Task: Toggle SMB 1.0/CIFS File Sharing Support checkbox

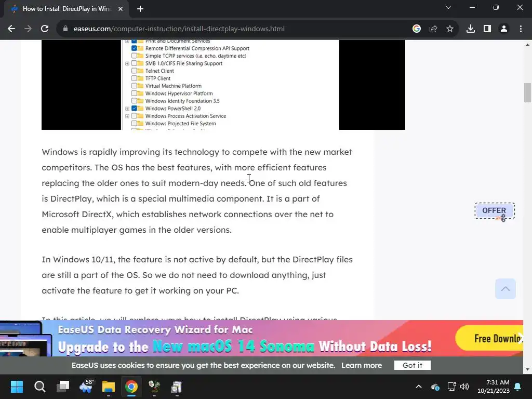Action: click(x=135, y=63)
